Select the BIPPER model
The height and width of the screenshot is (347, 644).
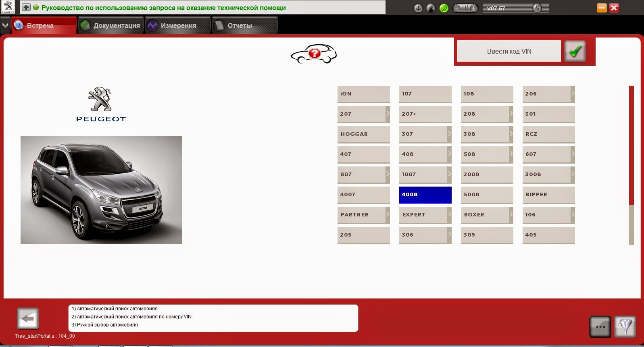coord(549,195)
